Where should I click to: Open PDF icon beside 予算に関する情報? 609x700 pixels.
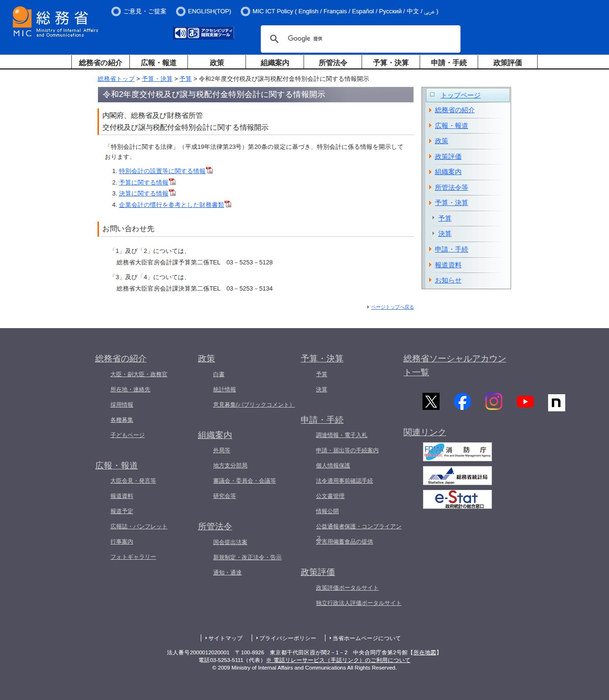pyautogui.click(x=172, y=182)
